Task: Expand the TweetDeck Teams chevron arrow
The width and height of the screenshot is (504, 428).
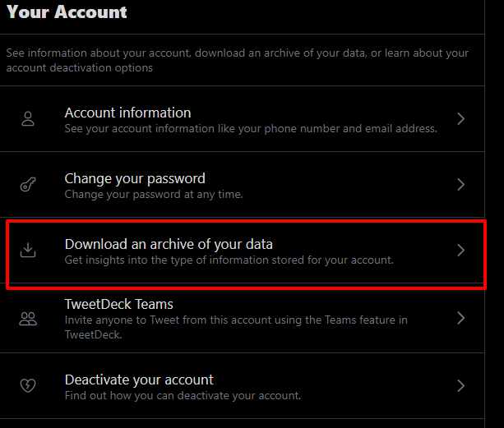Action: [461, 318]
